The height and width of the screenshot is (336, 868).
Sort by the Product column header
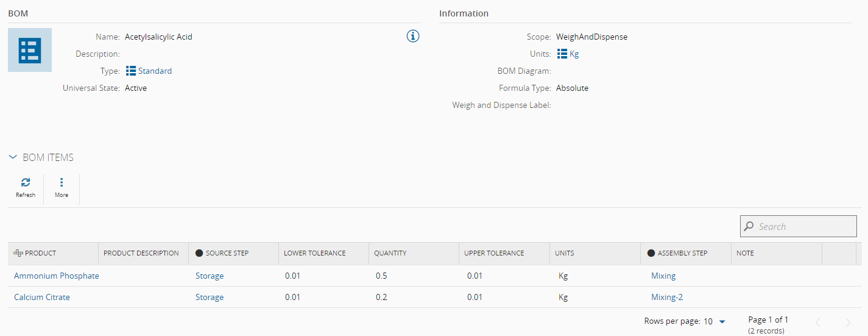tap(40, 253)
